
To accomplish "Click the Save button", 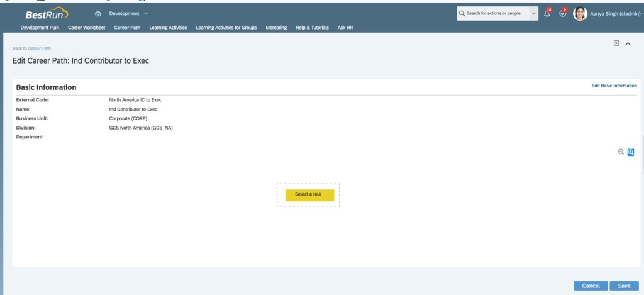I will tap(624, 286).
